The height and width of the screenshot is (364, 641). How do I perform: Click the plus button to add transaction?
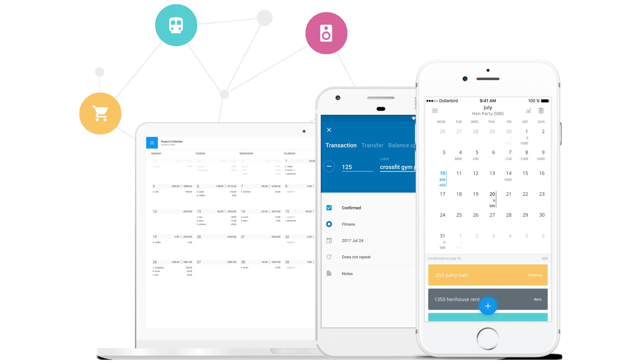point(488,306)
